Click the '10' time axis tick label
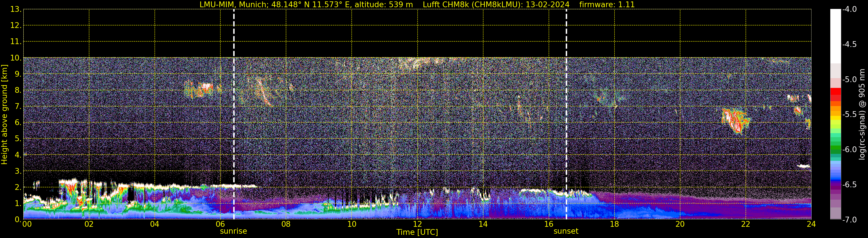The width and height of the screenshot is (868, 238). pos(352,224)
